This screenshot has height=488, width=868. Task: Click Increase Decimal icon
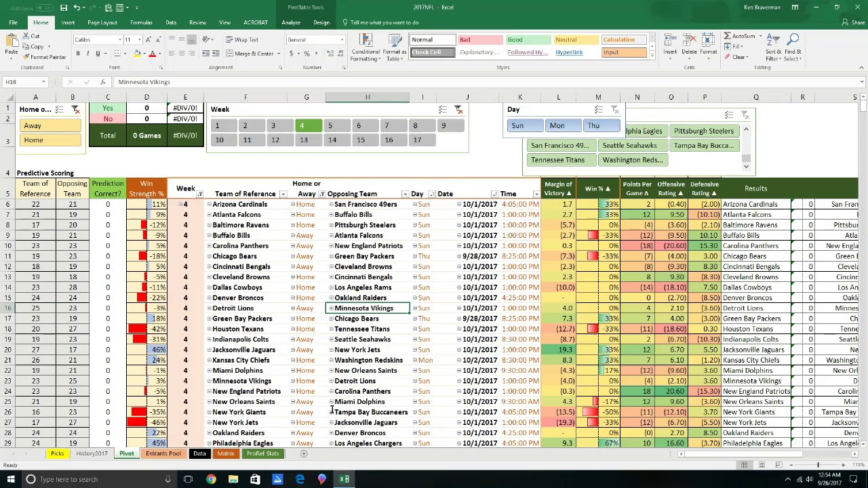(x=329, y=54)
